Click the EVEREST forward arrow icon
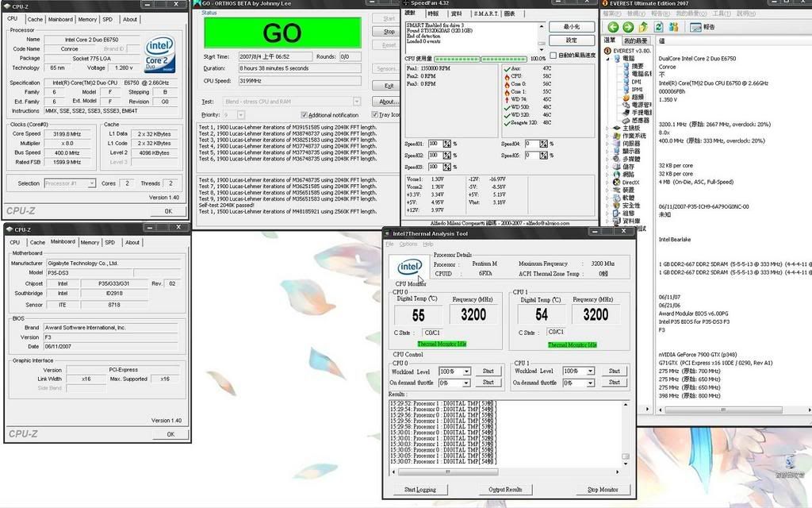Viewport: 812px width, 508px height. pos(628,27)
